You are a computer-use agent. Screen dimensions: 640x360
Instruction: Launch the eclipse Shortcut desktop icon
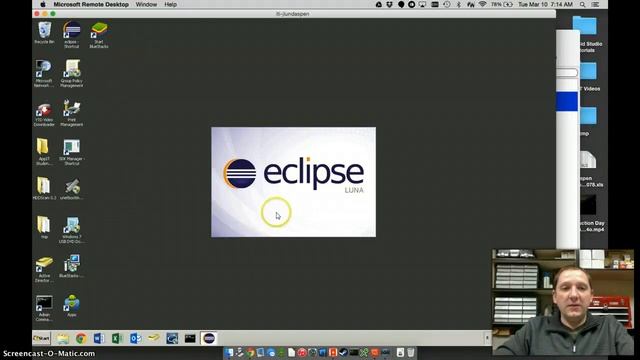click(x=71, y=35)
